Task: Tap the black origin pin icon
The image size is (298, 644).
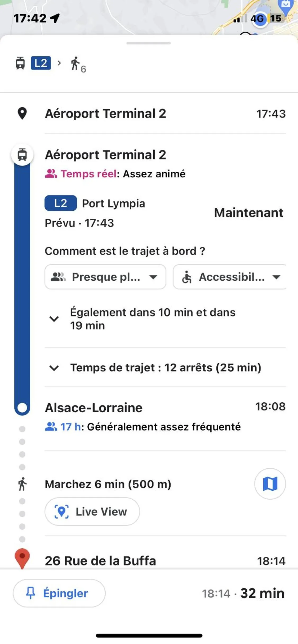Action: [x=22, y=114]
